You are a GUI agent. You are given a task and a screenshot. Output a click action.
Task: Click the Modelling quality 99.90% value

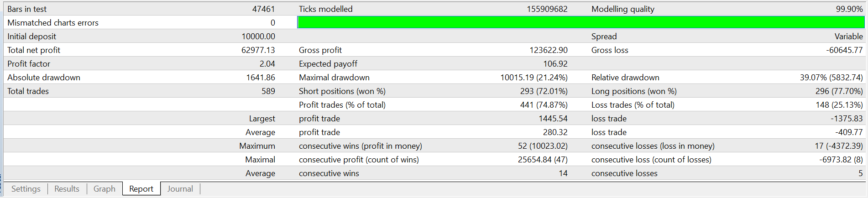pyautogui.click(x=849, y=9)
